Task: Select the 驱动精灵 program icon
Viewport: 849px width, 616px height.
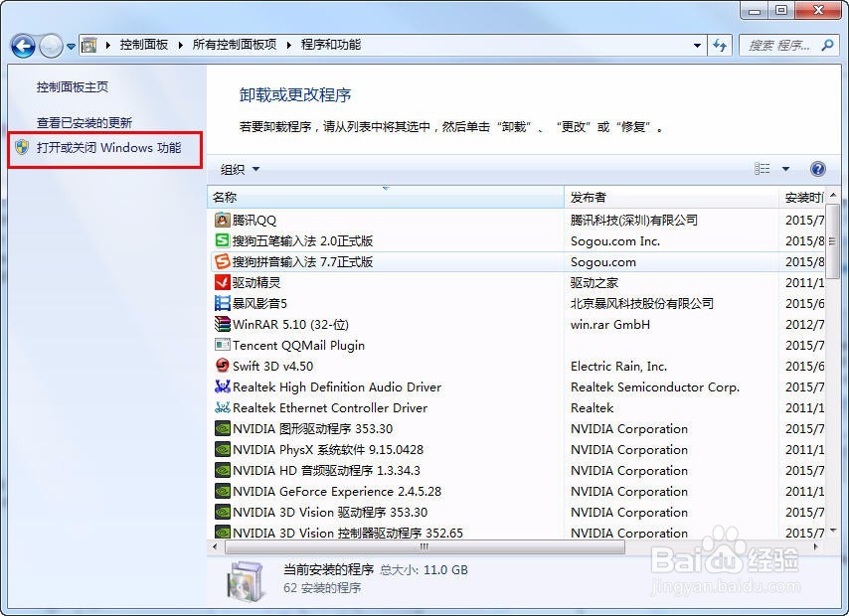Action: (223, 282)
